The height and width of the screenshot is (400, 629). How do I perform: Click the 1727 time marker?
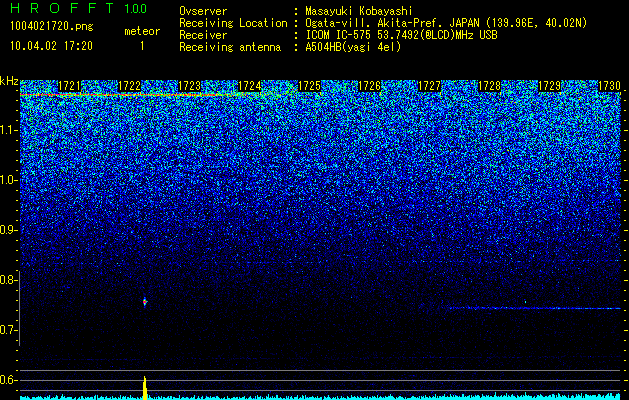coord(430,86)
